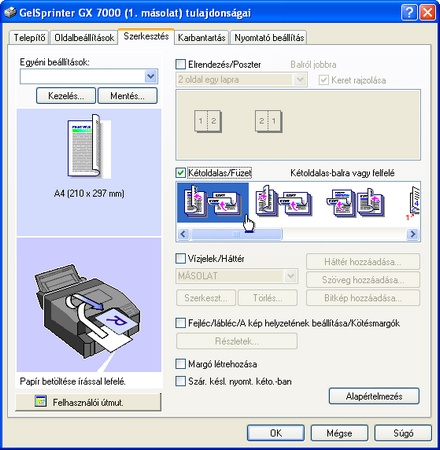Click the A4 (210 x 297 mm) label
440x450 pixels.
click(89, 193)
